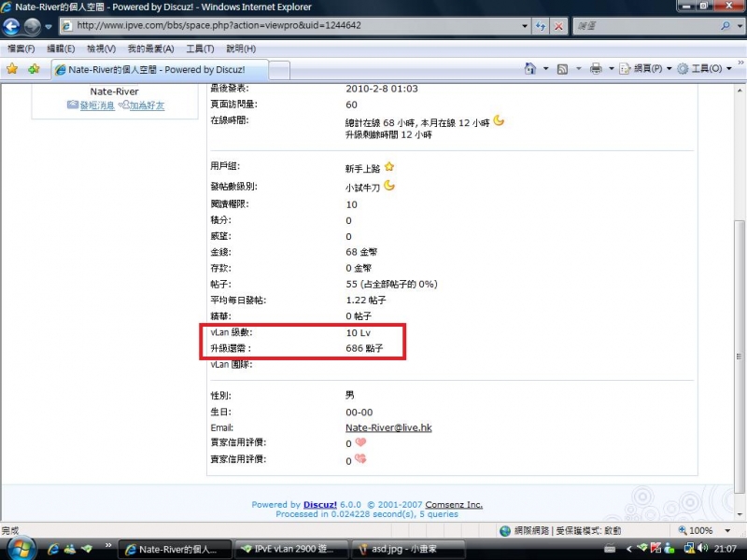Open the recent pages dropdown beside Forward

(49, 27)
